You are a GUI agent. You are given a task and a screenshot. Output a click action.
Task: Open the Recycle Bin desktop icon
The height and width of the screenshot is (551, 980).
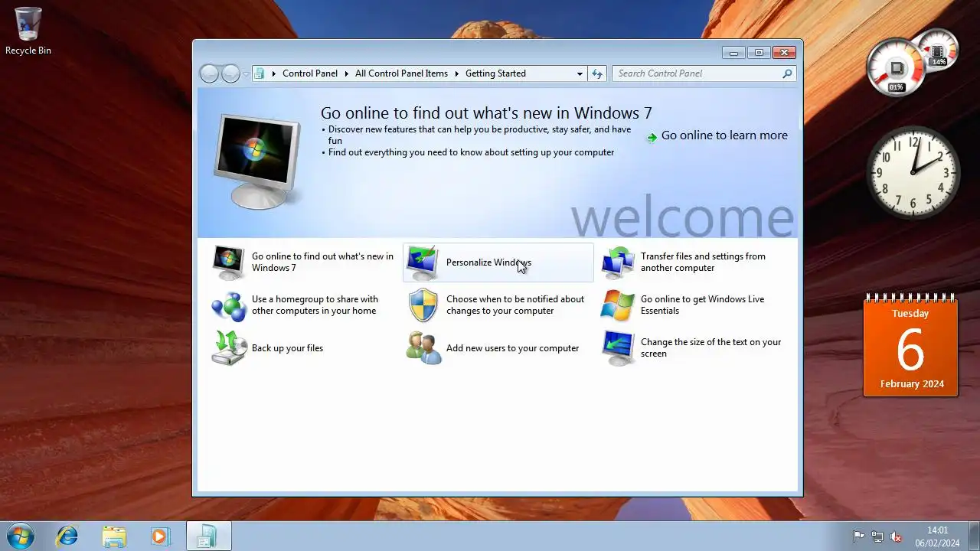point(28,31)
